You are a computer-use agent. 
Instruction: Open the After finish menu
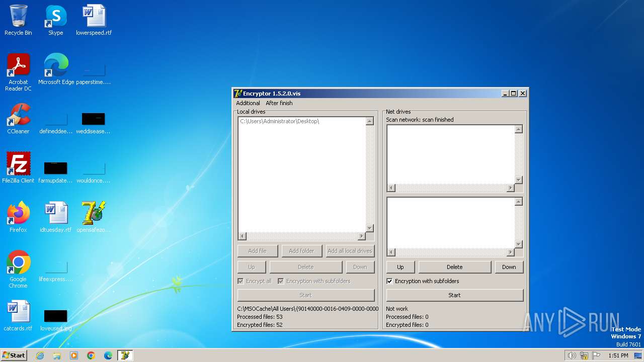click(279, 103)
